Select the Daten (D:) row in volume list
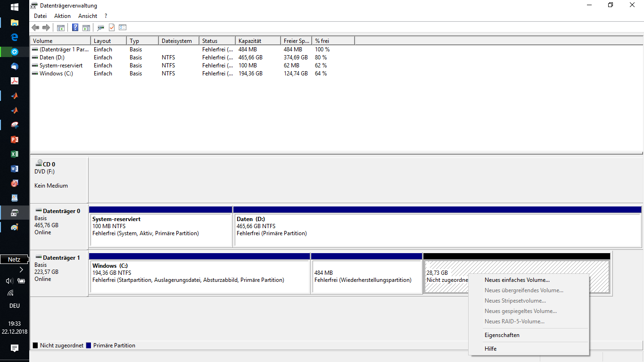Image resolution: width=644 pixels, height=362 pixels. [x=192, y=58]
